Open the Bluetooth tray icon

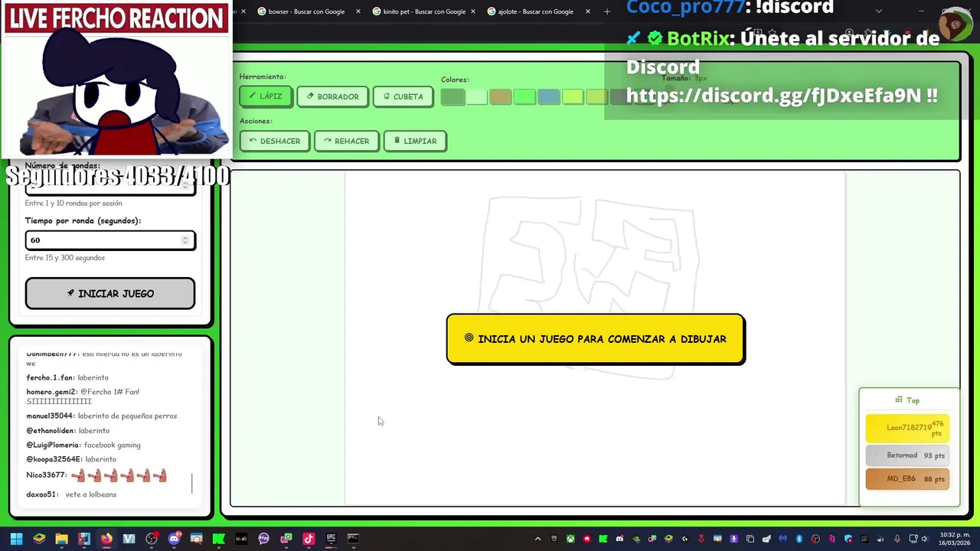click(x=799, y=539)
